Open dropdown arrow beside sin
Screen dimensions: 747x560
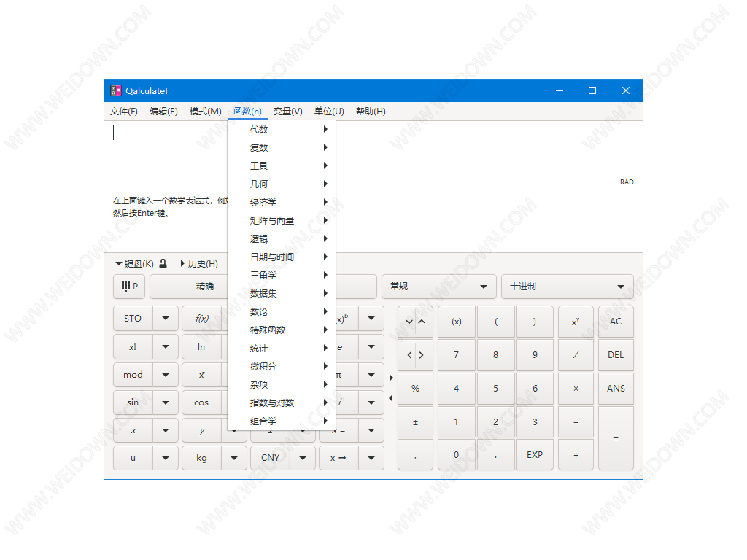(166, 402)
